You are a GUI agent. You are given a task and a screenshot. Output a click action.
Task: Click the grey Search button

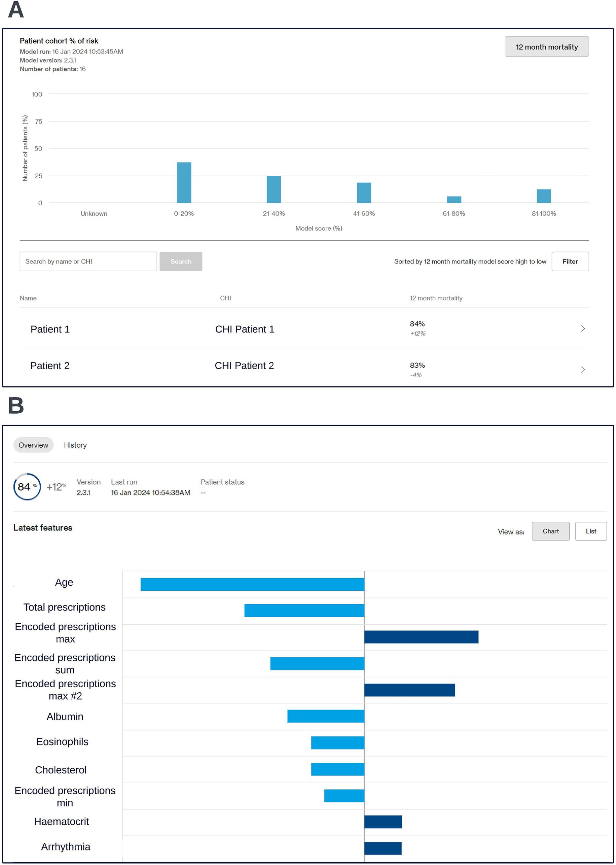point(181,262)
